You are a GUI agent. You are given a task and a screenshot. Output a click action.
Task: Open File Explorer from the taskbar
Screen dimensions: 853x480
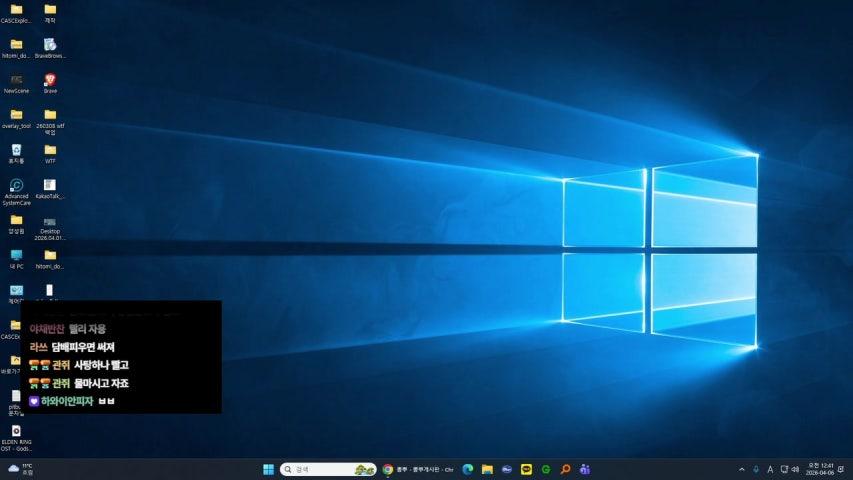click(x=487, y=469)
